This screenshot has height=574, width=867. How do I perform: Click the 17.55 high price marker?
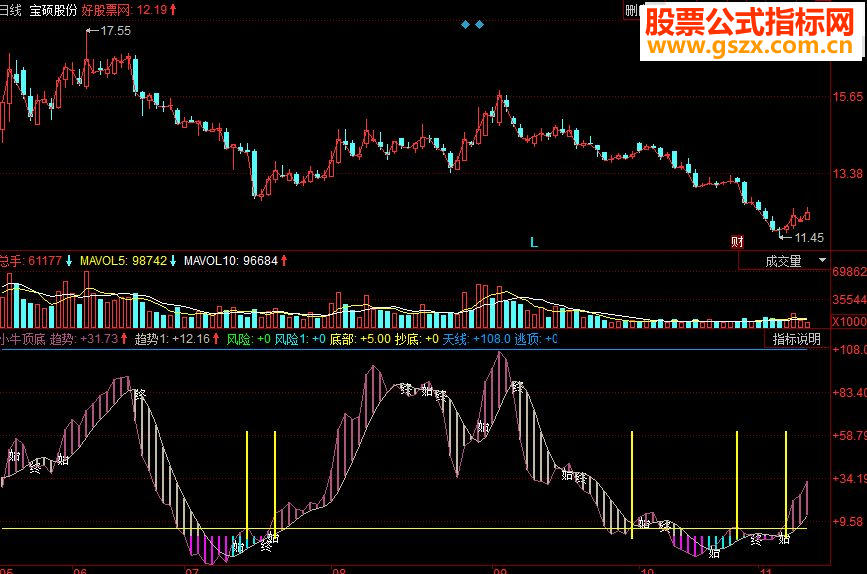115,31
